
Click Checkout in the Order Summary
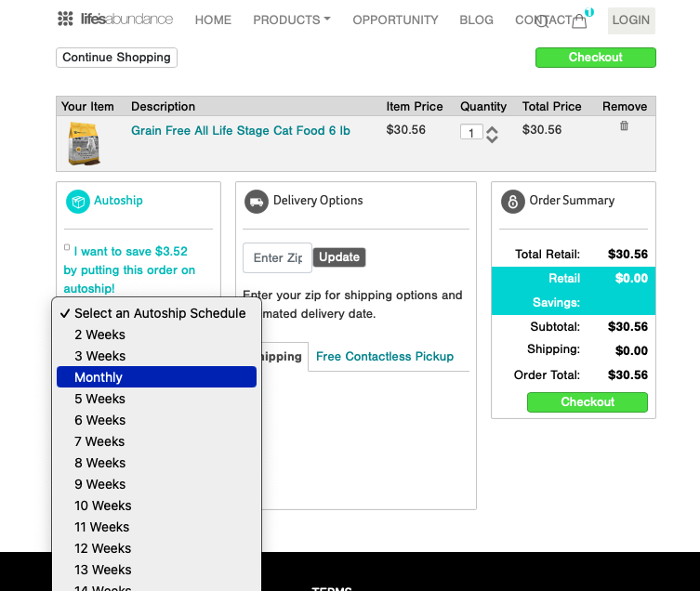tap(588, 402)
